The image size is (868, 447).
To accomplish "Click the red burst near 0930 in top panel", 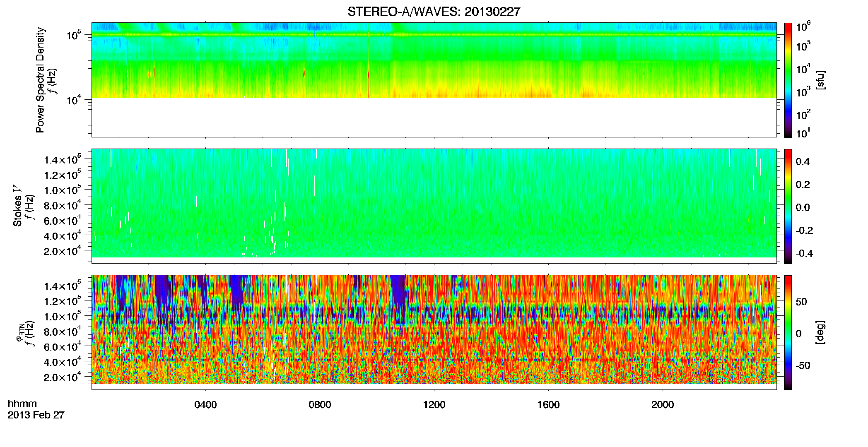I will [x=368, y=74].
